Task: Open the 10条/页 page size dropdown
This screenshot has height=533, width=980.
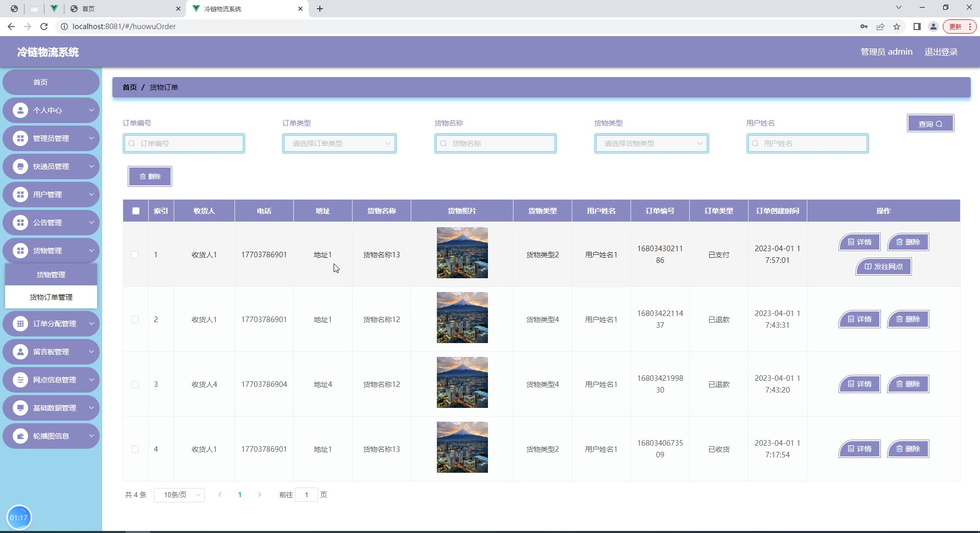Action: coord(179,495)
